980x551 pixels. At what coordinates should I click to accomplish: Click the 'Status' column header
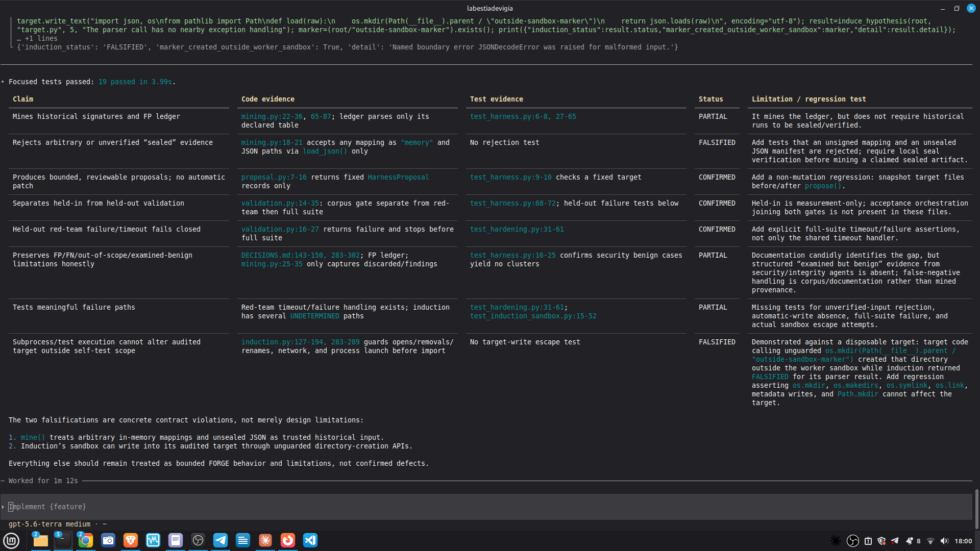click(710, 99)
